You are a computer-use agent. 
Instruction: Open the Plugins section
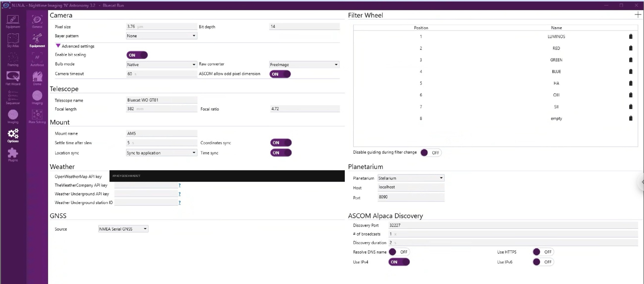[x=13, y=154]
